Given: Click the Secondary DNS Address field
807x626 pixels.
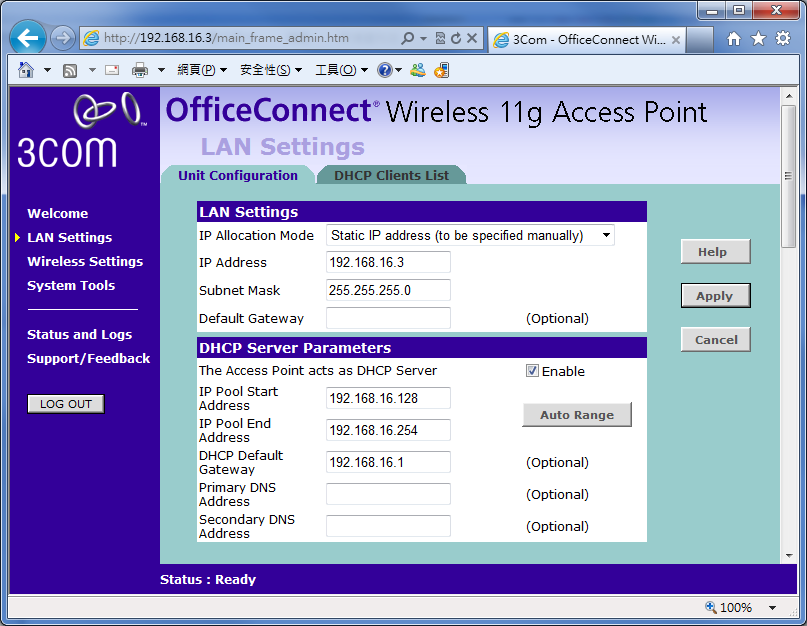Looking at the screenshot, I should [388, 526].
